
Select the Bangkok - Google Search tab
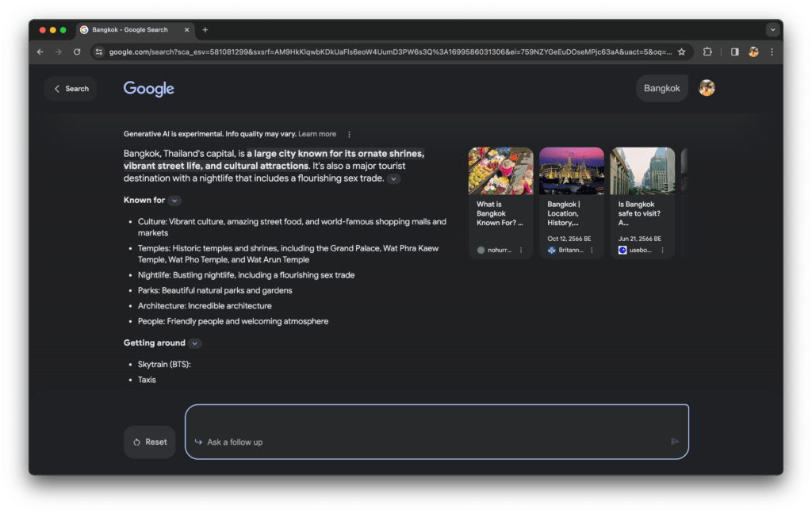point(136,30)
